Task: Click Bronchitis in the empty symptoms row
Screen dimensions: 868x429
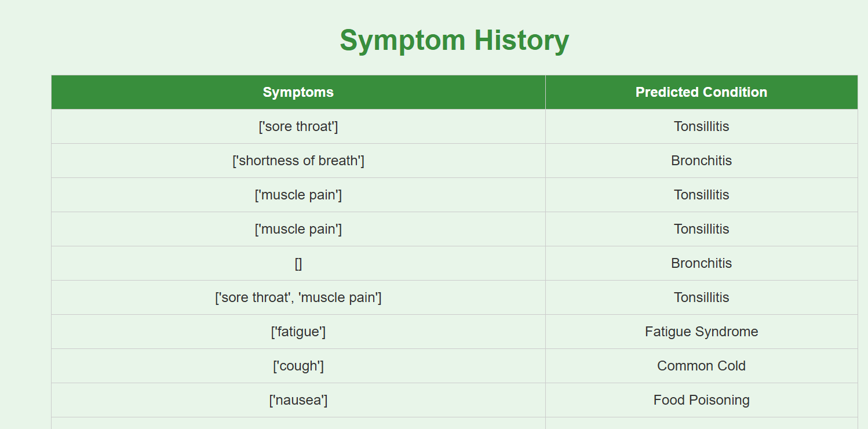Action: (x=701, y=263)
